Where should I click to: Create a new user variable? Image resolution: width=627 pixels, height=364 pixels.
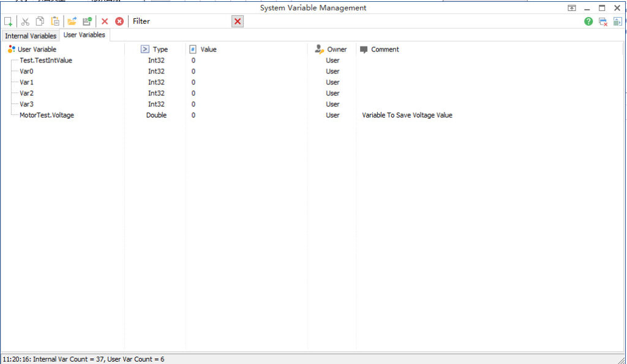tap(9, 21)
